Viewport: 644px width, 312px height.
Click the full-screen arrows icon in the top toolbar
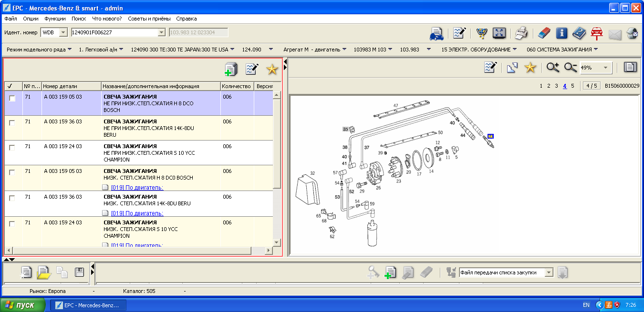(x=499, y=33)
